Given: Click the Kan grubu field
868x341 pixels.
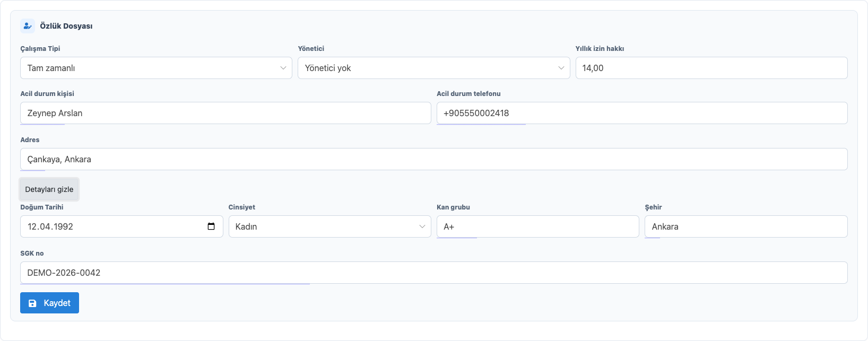Looking at the screenshot, I should [537, 226].
